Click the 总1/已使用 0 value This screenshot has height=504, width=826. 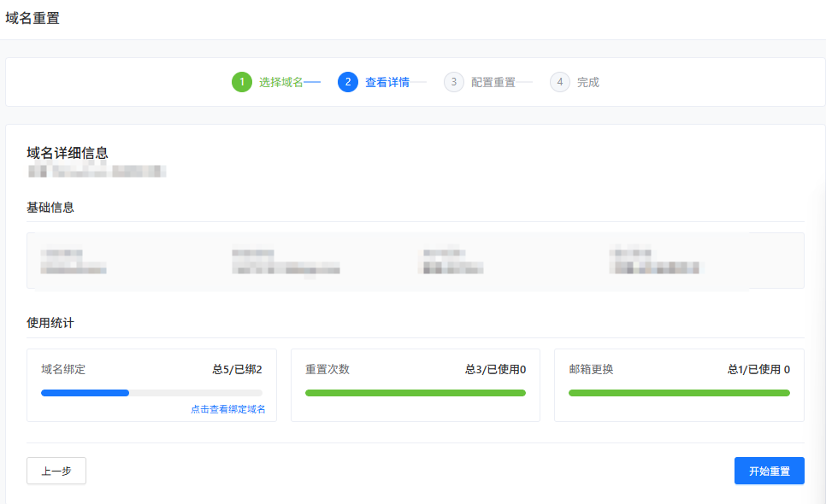(x=758, y=369)
